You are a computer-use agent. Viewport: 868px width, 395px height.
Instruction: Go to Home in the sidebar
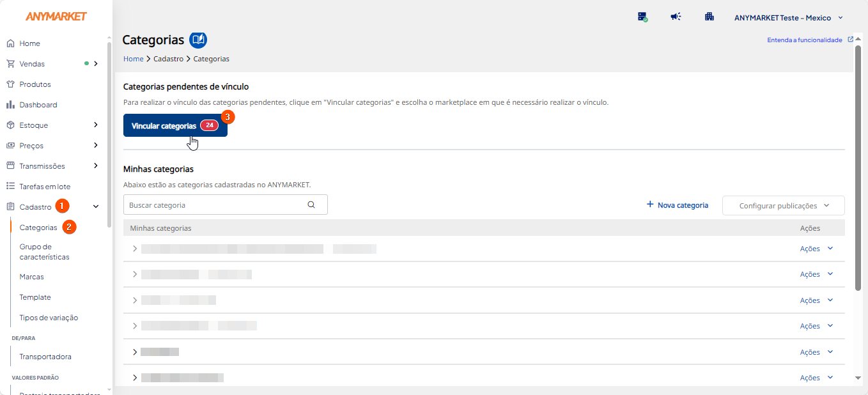pyautogui.click(x=30, y=43)
